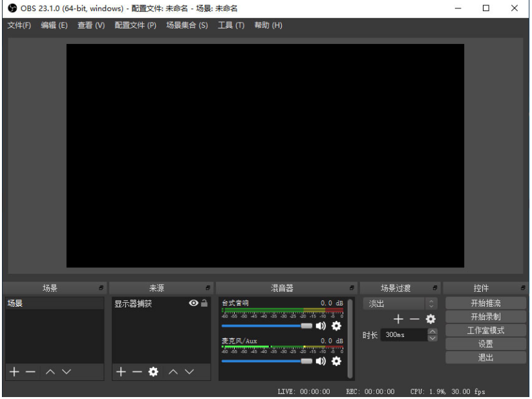
Task: Remove selected scene using minus icon
Action: [30, 371]
